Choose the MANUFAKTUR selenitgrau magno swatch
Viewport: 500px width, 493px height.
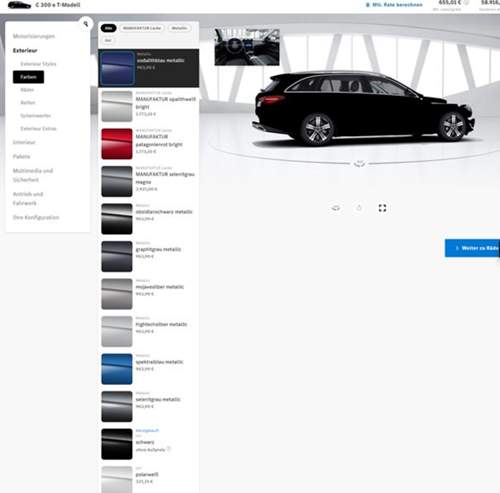[x=117, y=181]
